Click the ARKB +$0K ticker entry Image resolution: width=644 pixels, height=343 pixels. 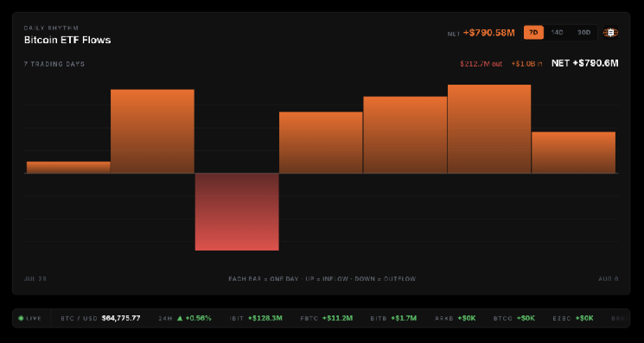pyautogui.click(x=455, y=318)
